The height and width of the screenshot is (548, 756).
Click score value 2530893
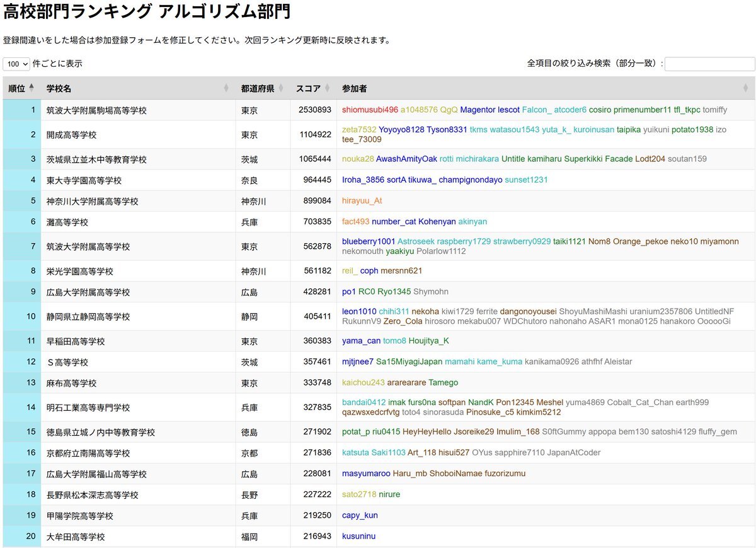pyautogui.click(x=315, y=110)
